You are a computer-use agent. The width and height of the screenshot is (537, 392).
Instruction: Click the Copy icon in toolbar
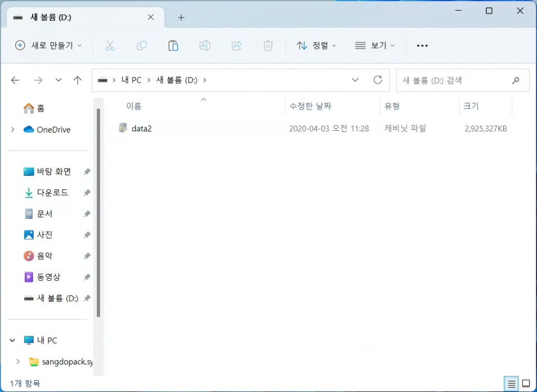[142, 45]
